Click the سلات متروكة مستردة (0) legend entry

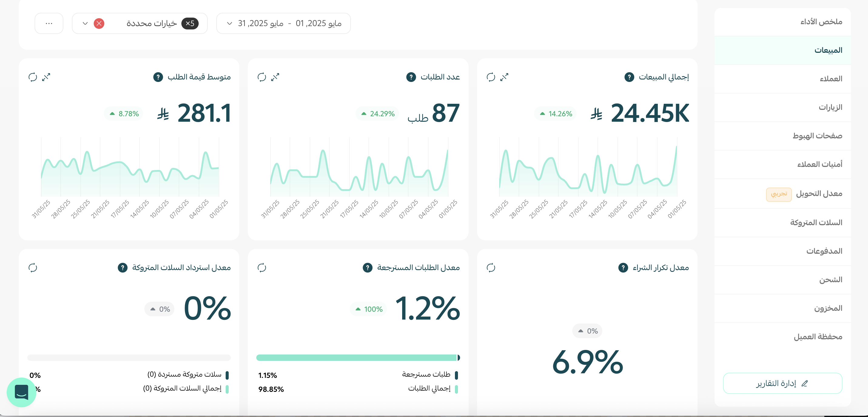(188, 375)
